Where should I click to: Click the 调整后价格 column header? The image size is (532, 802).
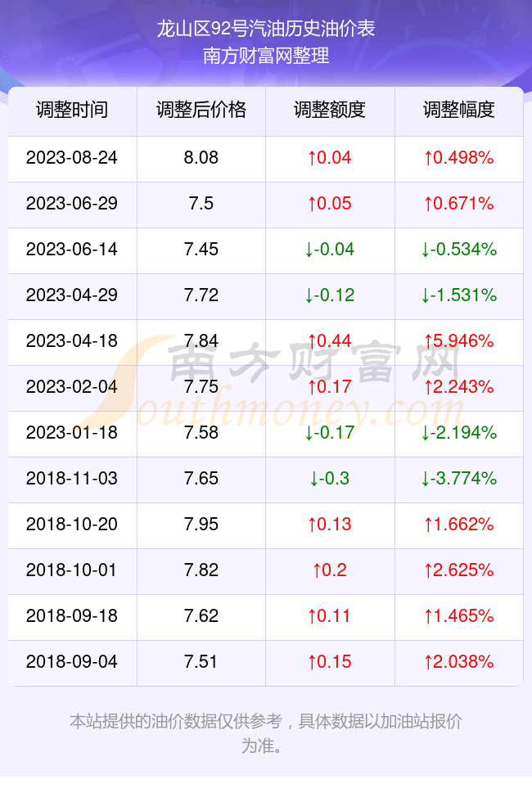pyautogui.click(x=201, y=110)
